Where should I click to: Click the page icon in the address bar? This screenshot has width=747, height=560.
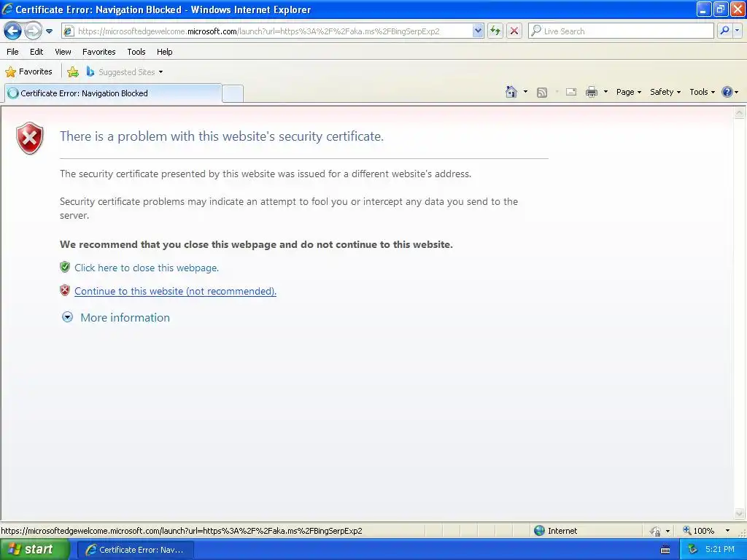[69, 31]
